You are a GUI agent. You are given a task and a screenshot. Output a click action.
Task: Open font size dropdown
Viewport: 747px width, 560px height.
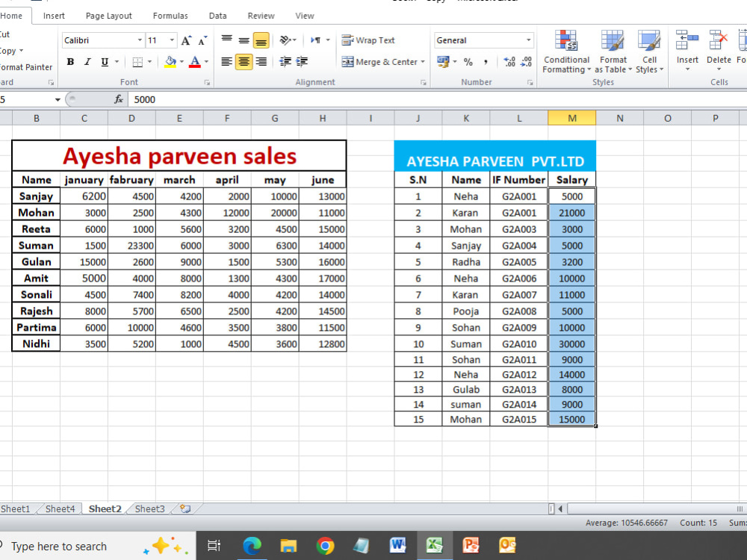click(173, 40)
